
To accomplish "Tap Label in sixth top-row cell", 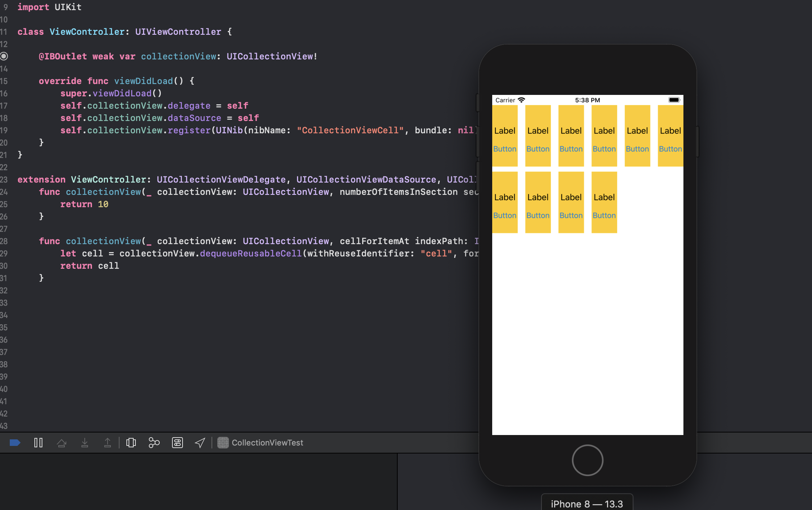I will [670, 131].
